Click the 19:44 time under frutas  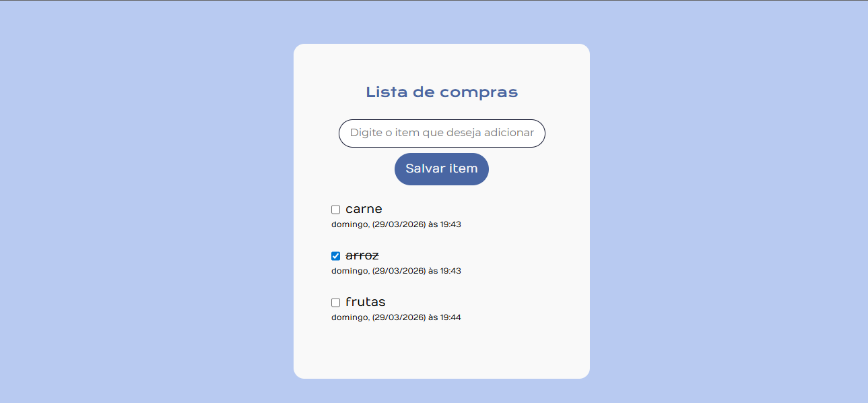pos(450,317)
